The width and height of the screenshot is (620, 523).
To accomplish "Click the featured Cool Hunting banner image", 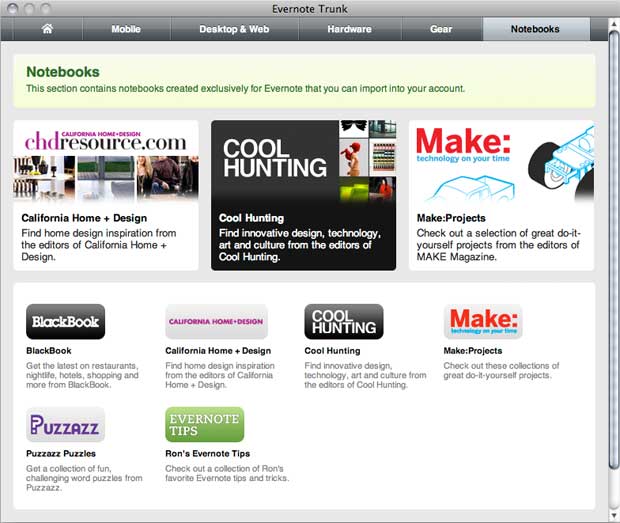I will pos(303,162).
